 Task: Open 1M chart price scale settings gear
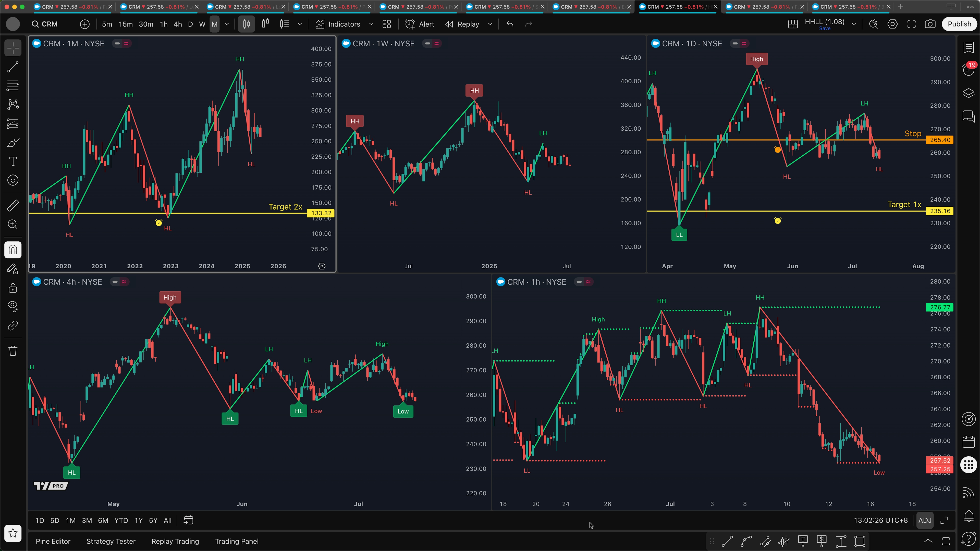pyautogui.click(x=322, y=266)
